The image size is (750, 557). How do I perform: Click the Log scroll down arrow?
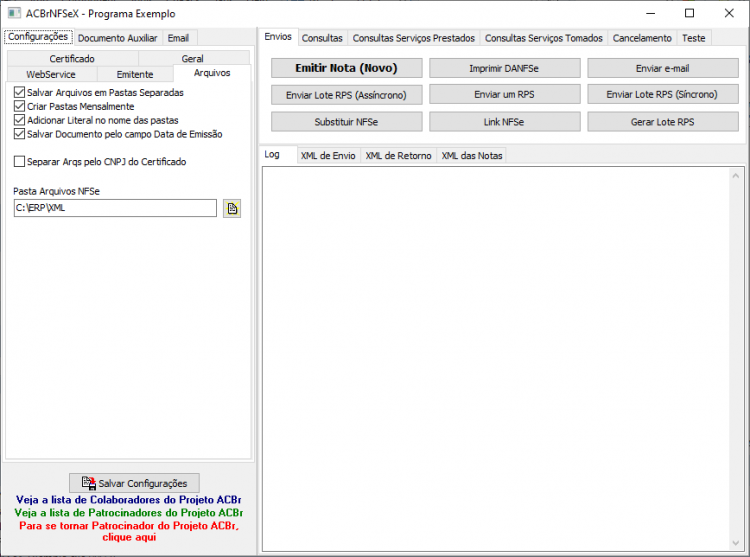coord(736,543)
